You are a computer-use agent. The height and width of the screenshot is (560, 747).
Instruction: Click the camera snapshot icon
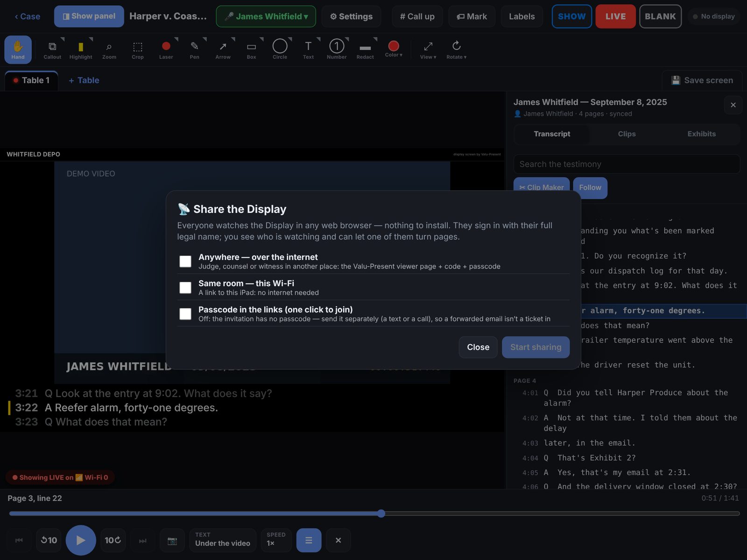click(172, 540)
